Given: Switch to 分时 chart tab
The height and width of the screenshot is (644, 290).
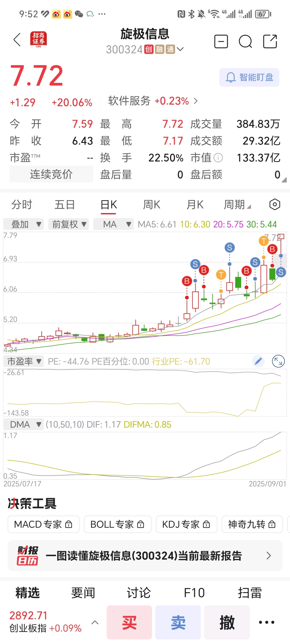Looking at the screenshot, I should 22,205.
